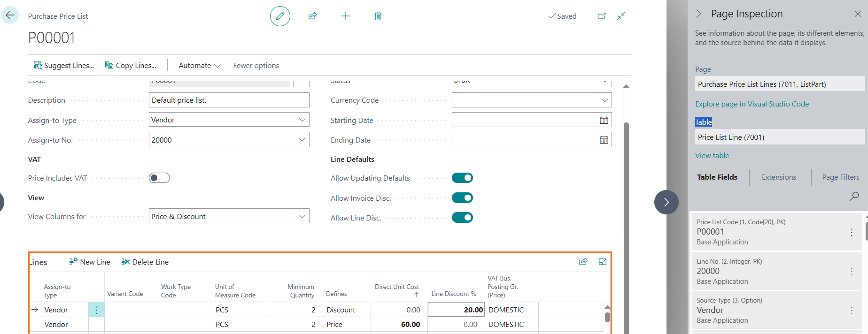The width and height of the screenshot is (868, 334).
Task: Switch to the Extensions tab
Action: point(779,177)
